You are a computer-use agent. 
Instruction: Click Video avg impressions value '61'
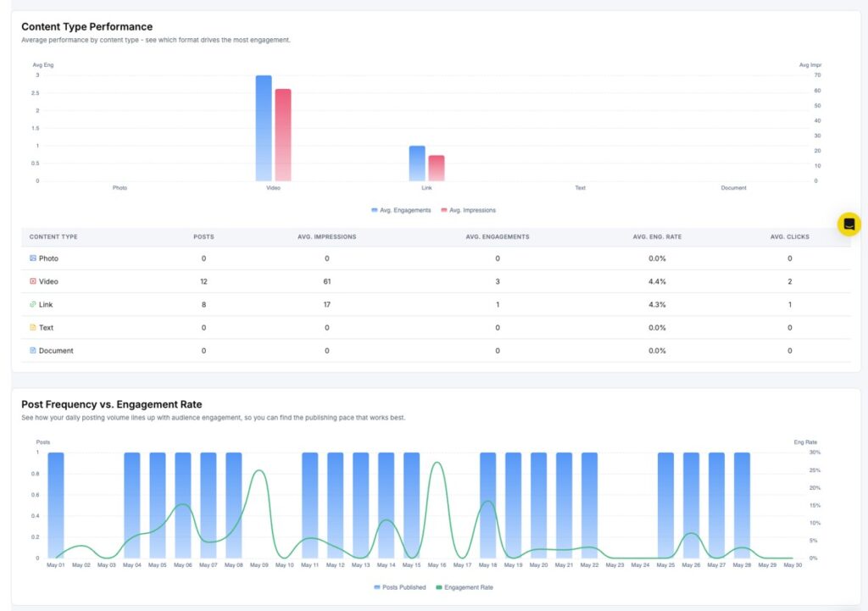click(326, 281)
